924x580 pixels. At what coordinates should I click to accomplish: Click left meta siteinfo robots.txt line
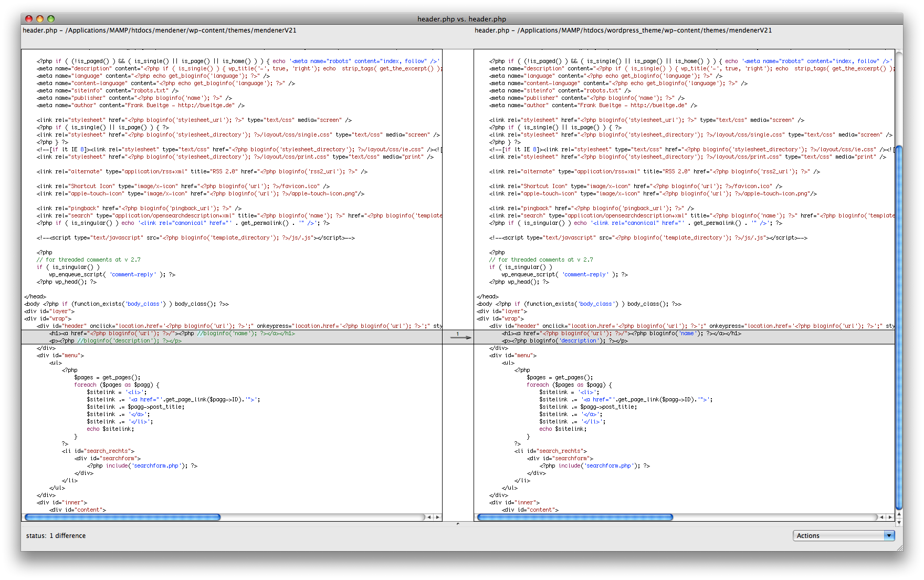[x=108, y=91]
